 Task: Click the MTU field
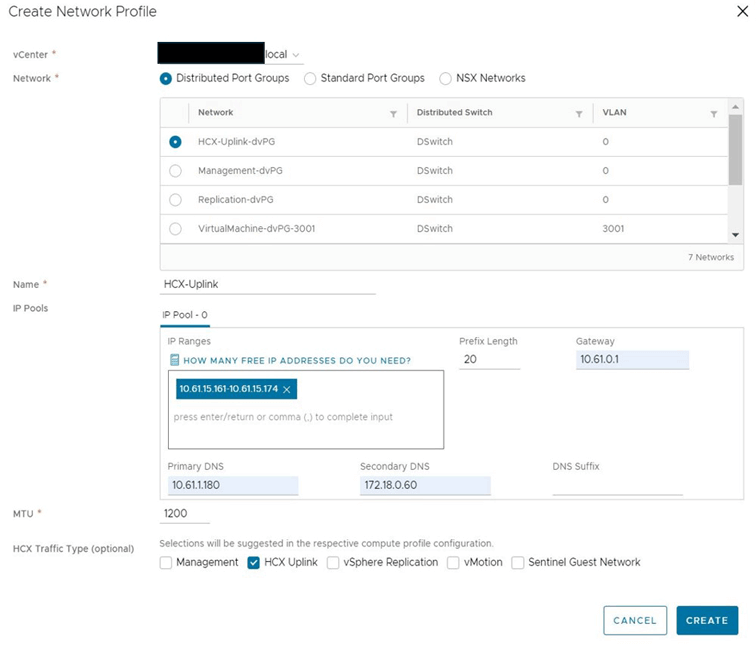pos(185,514)
